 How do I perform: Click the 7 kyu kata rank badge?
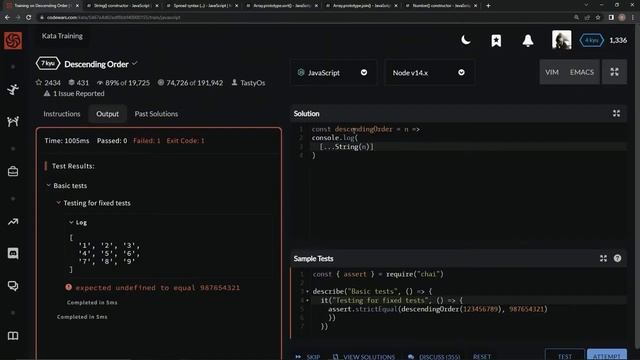[48, 64]
